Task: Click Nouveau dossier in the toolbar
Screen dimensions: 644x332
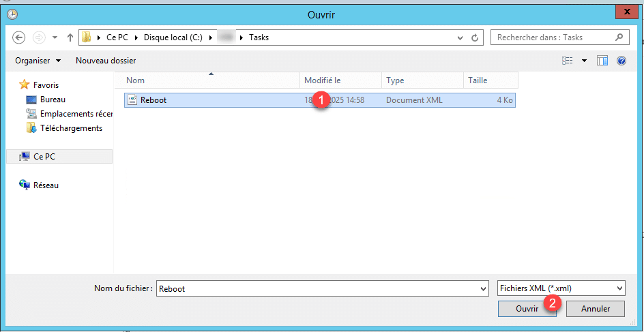Action: pyautogui.click(x=106, y=61)
